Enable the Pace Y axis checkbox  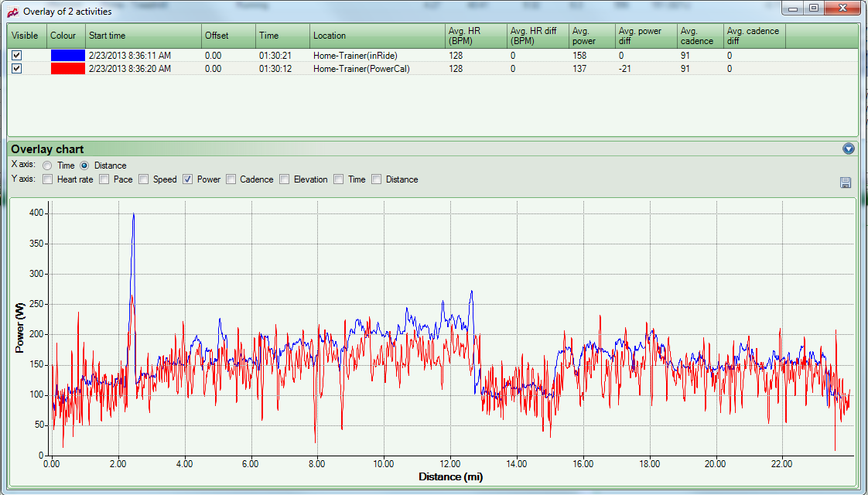click(x=104, y=179)
